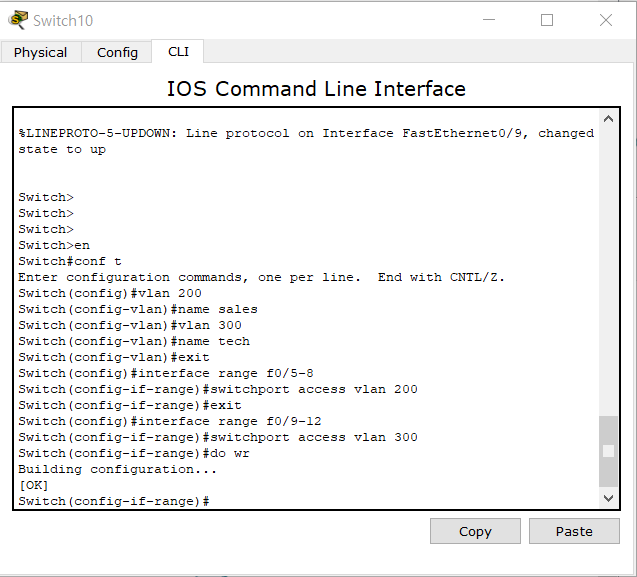Click the 'name sales' command line
Screen dimensions: 637x577
tap(138, 309)
